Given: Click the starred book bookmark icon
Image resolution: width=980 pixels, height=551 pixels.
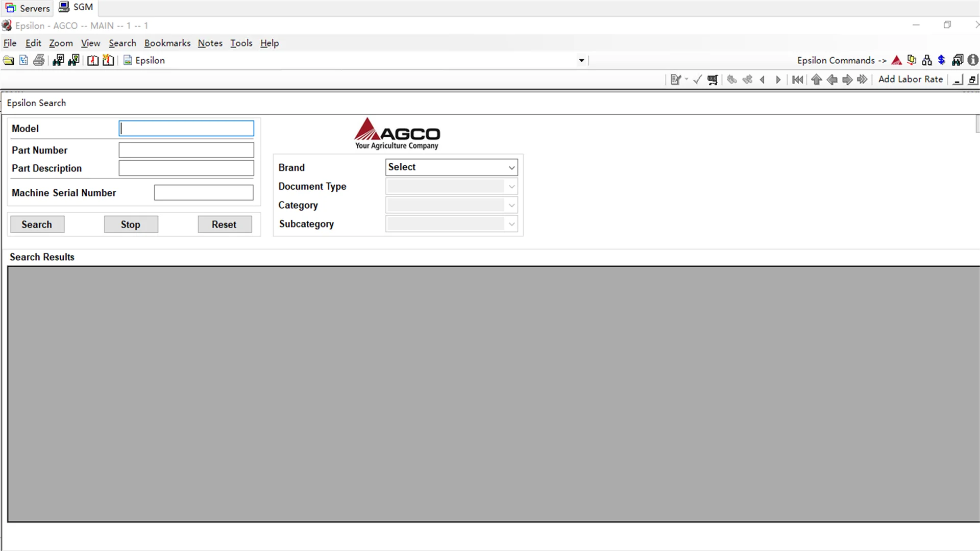Looking at the screenshot, I should [x=108, y=60].
